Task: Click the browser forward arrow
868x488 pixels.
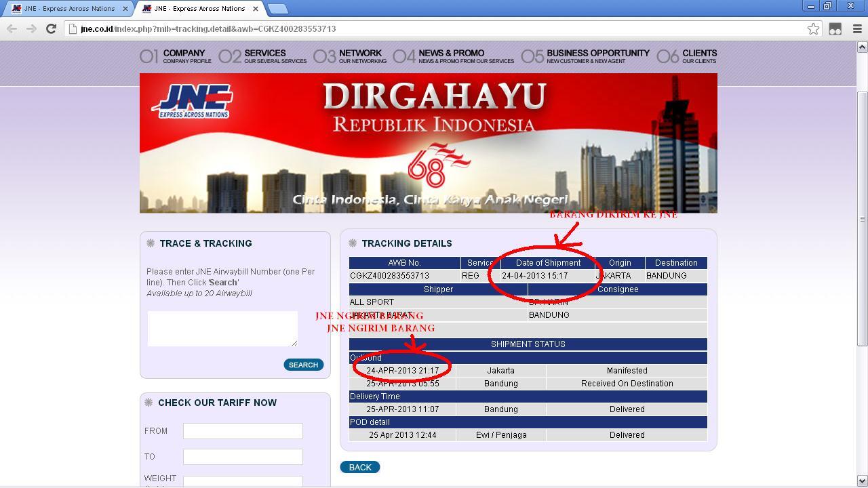Action: click(x=31, y=28)
